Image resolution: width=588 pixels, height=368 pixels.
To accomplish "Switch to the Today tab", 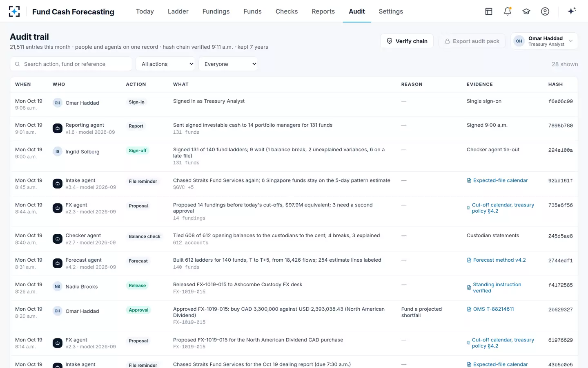I will pyautogui.click(x=145, y=11).
